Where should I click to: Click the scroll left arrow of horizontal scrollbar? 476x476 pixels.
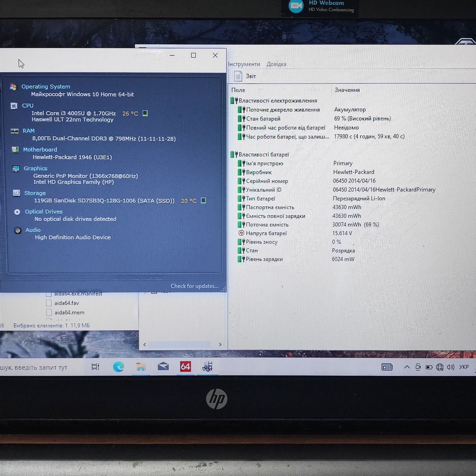[x=145, y=344]
